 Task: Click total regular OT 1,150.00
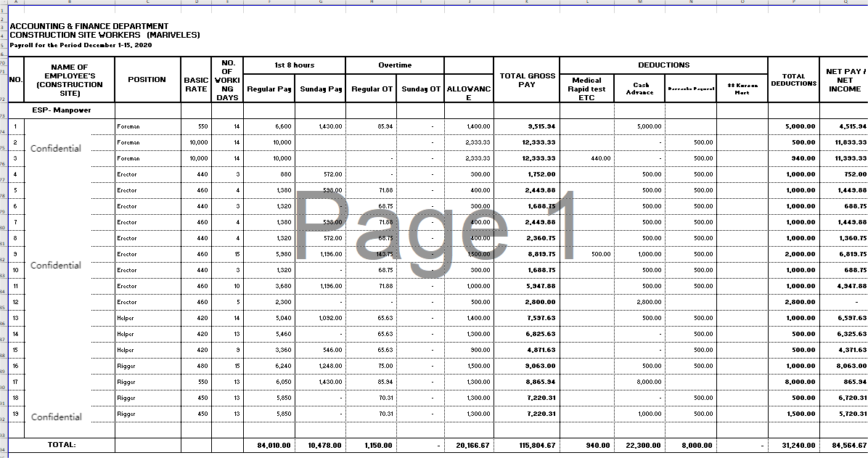coord(378,445)
